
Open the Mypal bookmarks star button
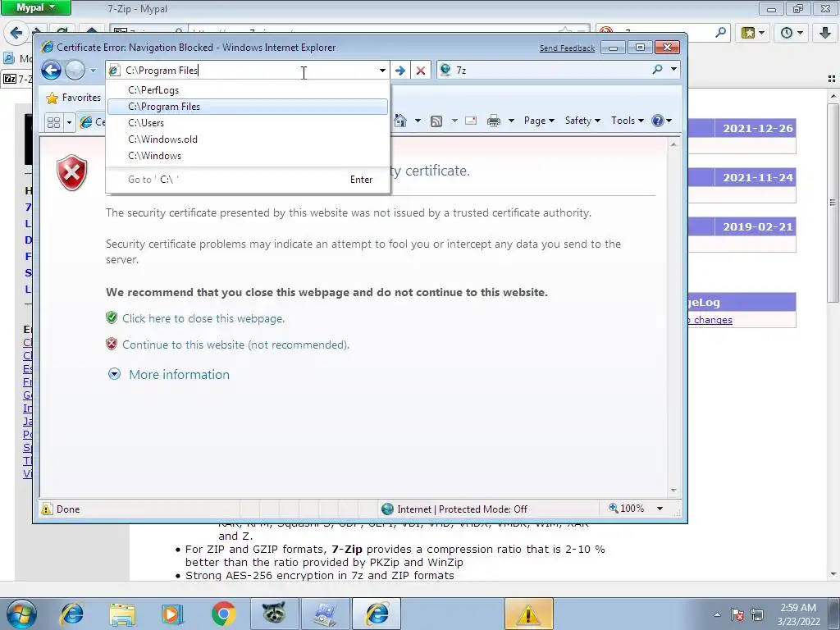click(753, 33)
